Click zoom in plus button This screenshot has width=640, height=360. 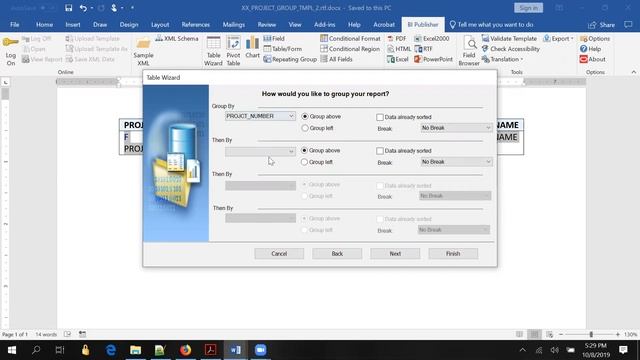[618, 334]
